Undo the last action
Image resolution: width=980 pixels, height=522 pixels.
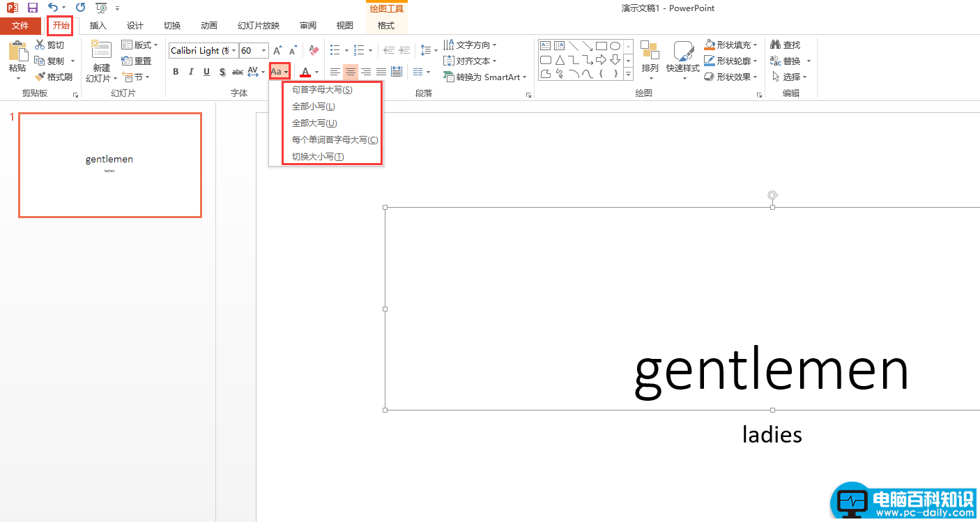pos(53,8)
